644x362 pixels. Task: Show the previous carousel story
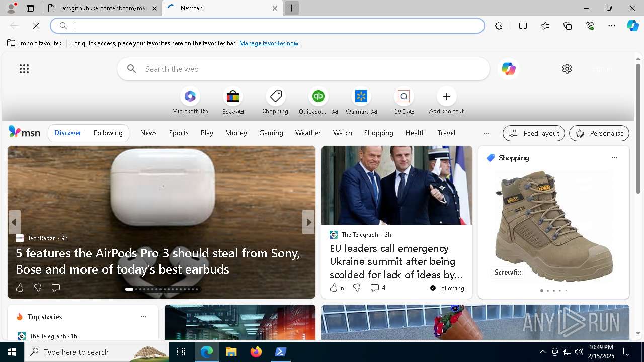coord(14,222)
